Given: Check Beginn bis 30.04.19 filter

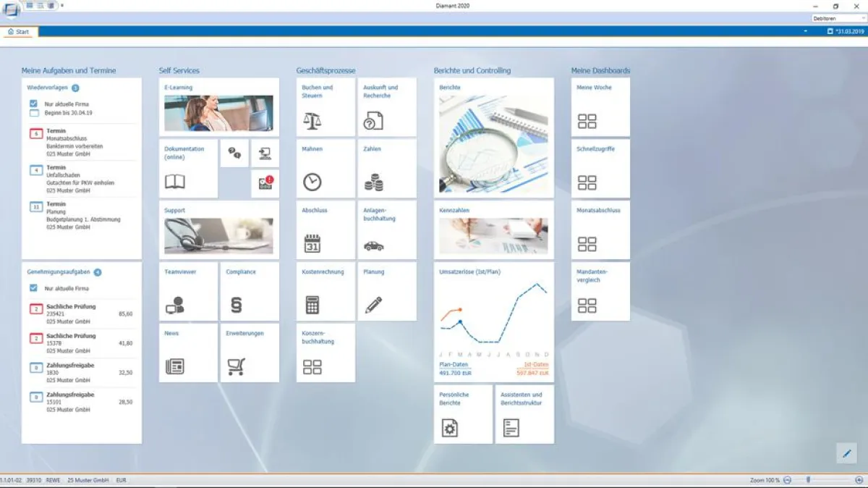Looking at the screenshot, I should coord(32,112).
